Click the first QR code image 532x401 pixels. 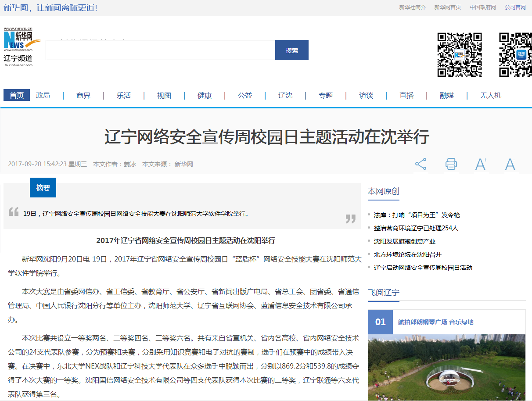pyautogui.click(x=460, y=55)
